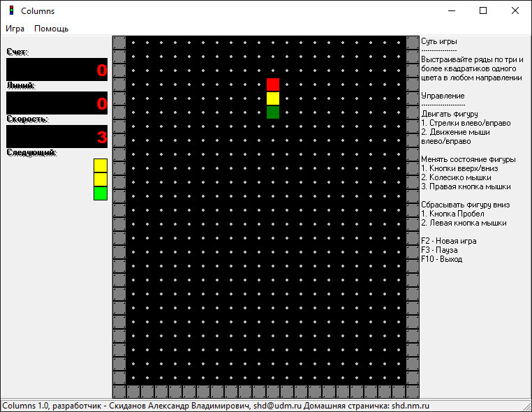532x412 pixels.
Task: Maximize the Columns window
Action: click(x=483, y=11)
